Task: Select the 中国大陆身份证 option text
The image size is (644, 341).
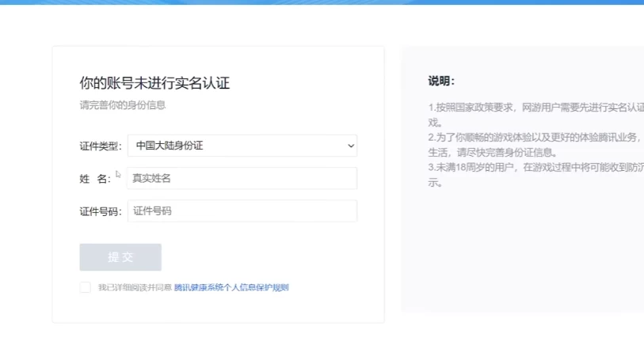Action: (x=170, y=146)
